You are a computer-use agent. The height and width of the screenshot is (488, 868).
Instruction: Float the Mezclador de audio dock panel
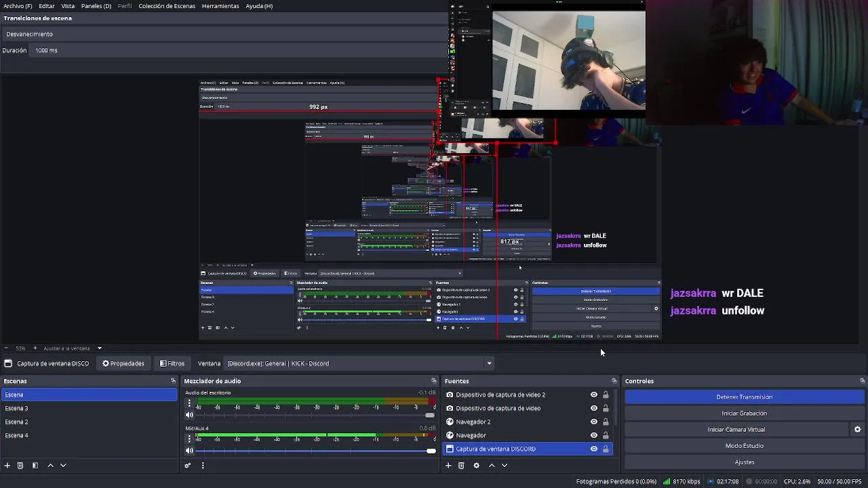pos(434,381)
